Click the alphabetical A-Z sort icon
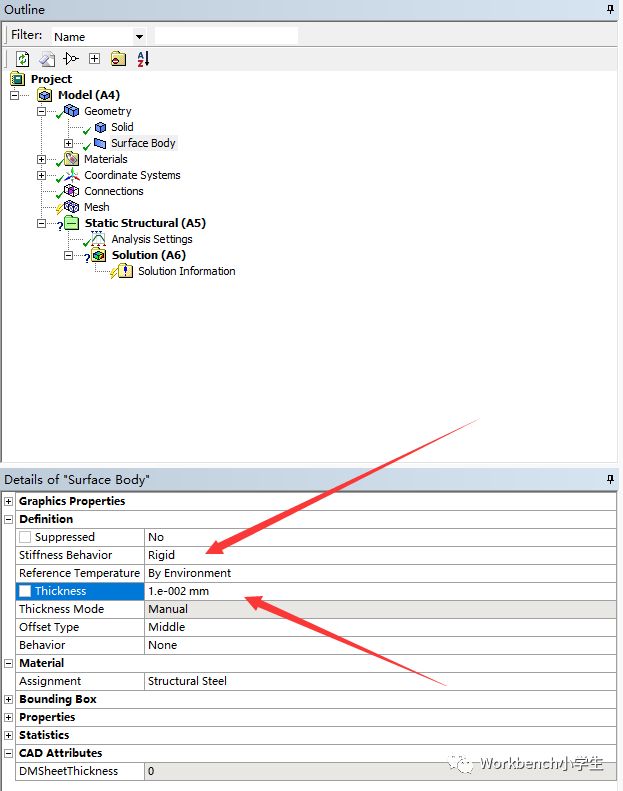The height and width of the screenshot is (791, 623). click(143, 59)
